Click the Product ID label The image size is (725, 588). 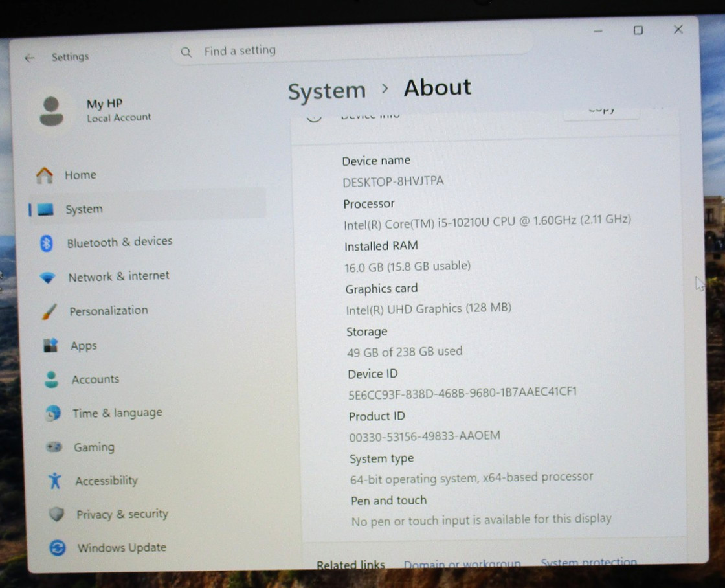tap(377, 416)
